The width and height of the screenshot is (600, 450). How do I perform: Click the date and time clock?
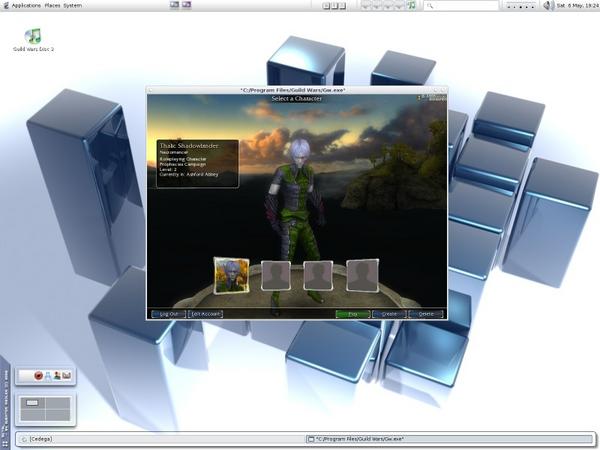point(577,5)
